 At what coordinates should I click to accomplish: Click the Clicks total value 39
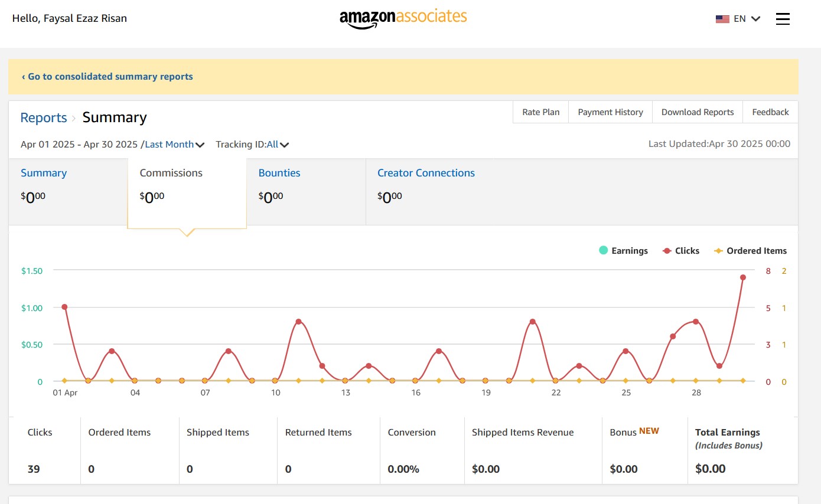[34, 469]
